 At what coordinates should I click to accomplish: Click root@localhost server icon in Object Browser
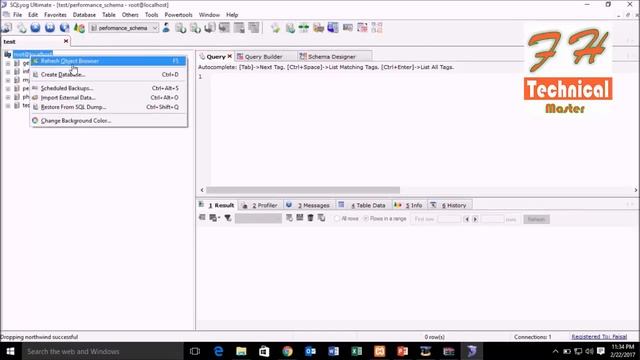7,54
